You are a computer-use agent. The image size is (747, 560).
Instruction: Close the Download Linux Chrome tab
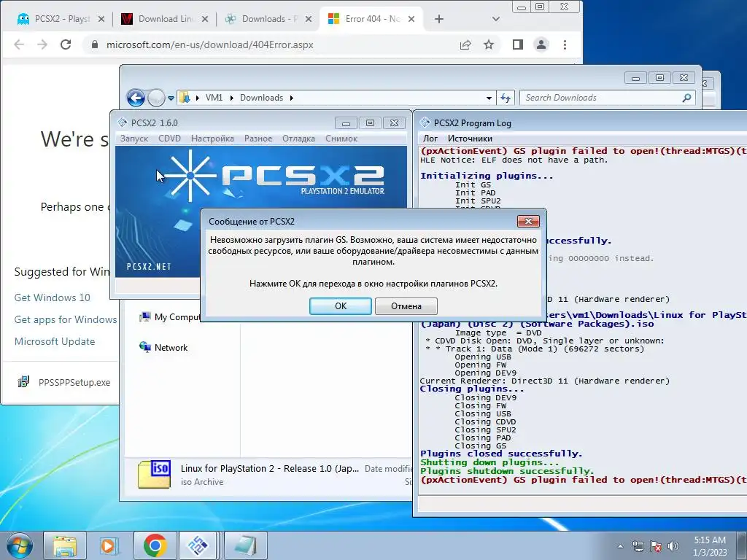point(205,19)
